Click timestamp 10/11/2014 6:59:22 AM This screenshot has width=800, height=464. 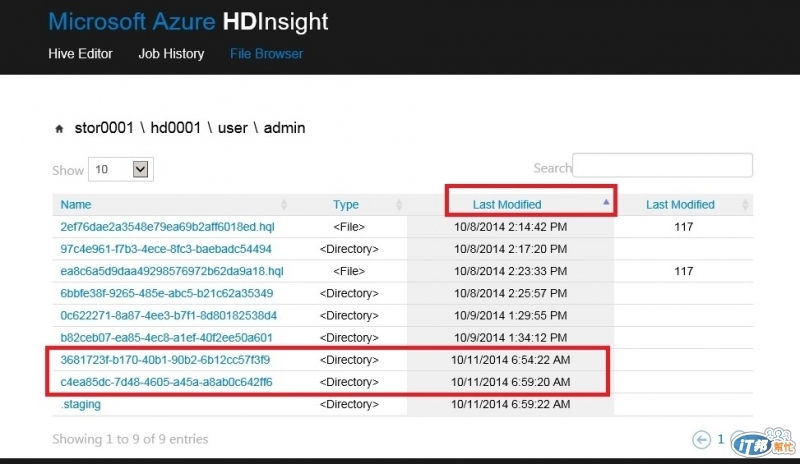pyautogui.click(x=511, y=404)
